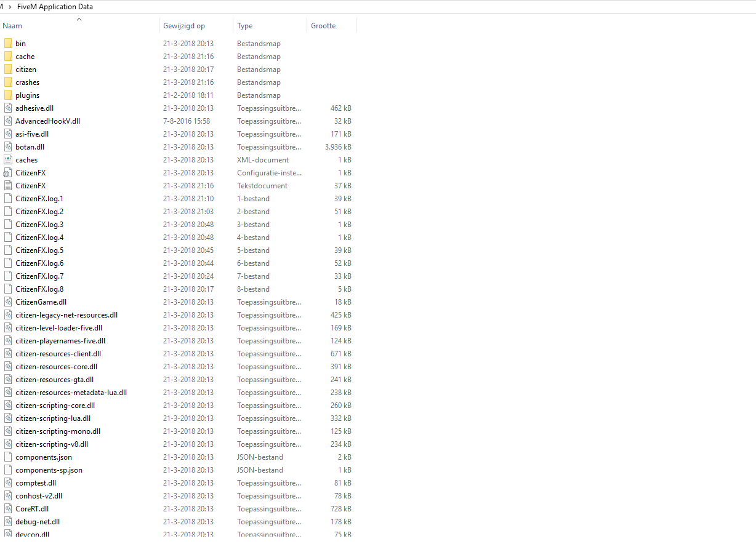Click the 1-bestand type cell

point(254,198)
